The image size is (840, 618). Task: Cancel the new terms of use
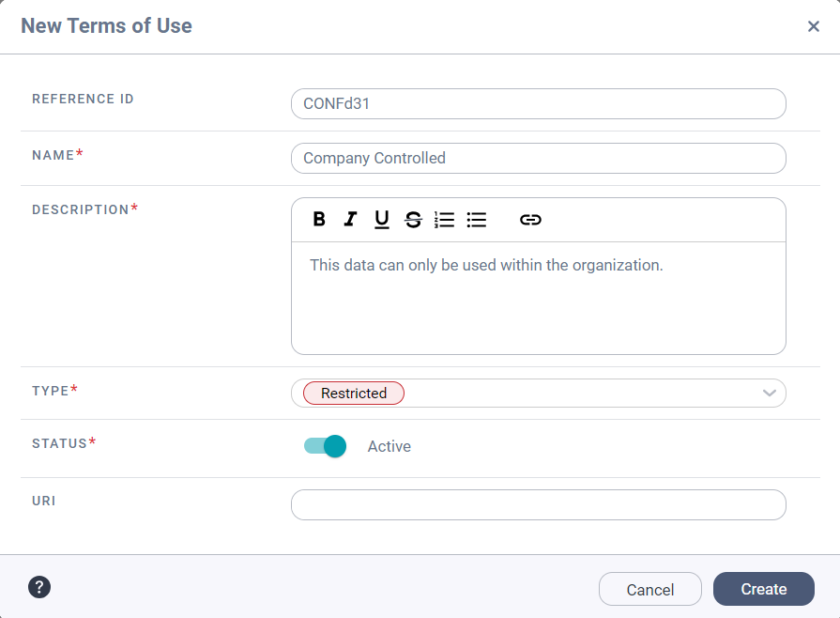click(x=649, y=589)
